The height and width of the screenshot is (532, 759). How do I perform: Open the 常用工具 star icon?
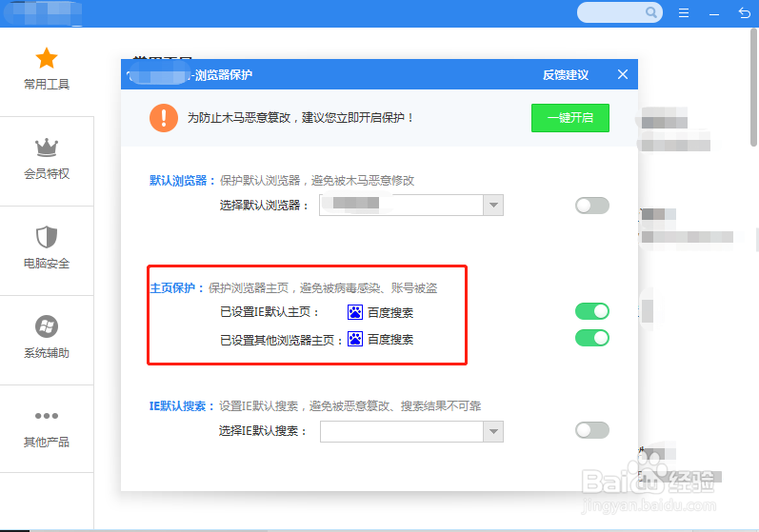[47, 58]
